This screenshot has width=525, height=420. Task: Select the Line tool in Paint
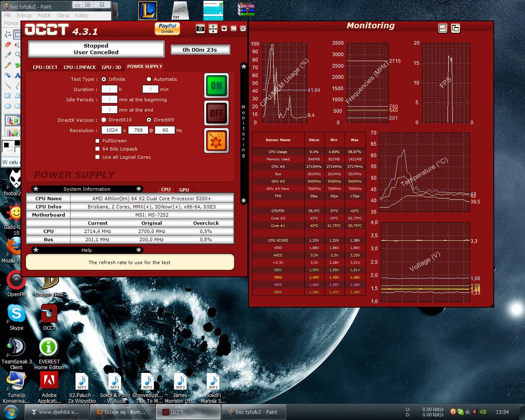tap(7, 86)
